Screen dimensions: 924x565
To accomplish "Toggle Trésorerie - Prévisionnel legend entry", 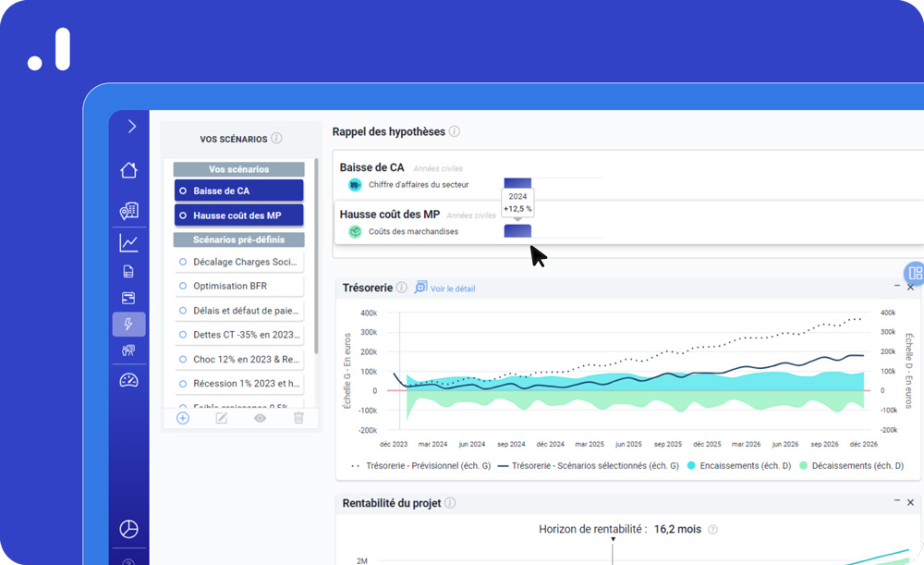I will (420, 466).
